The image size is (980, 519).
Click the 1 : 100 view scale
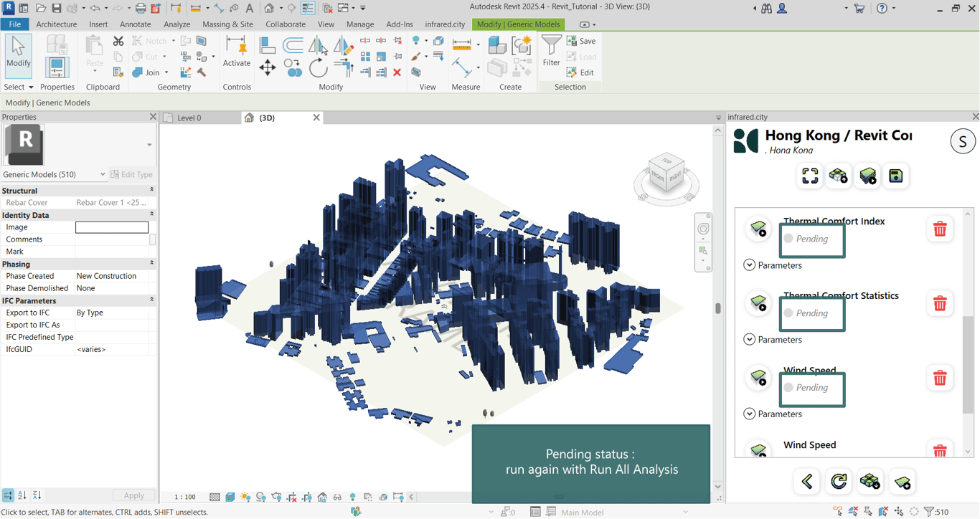[x=185, y=497]
